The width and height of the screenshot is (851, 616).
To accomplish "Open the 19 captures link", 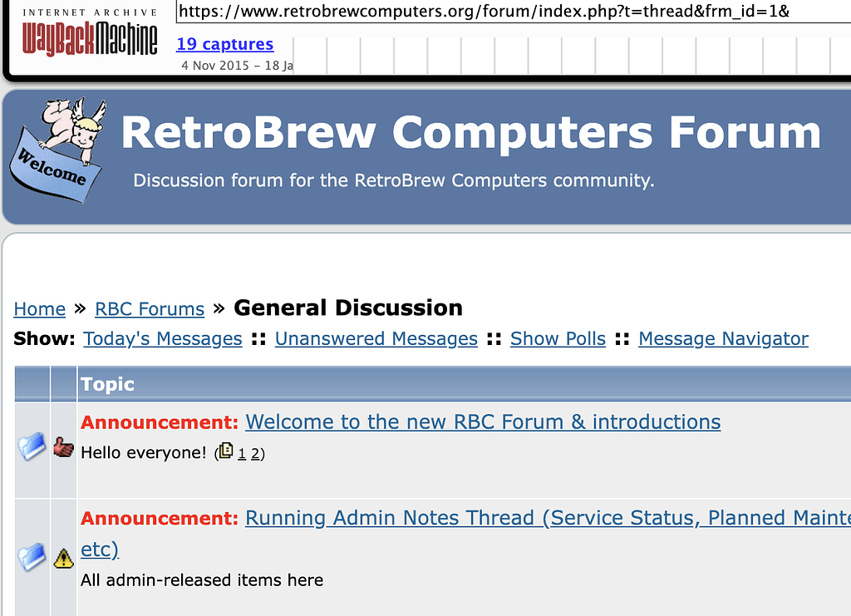I will coord(224,44).
